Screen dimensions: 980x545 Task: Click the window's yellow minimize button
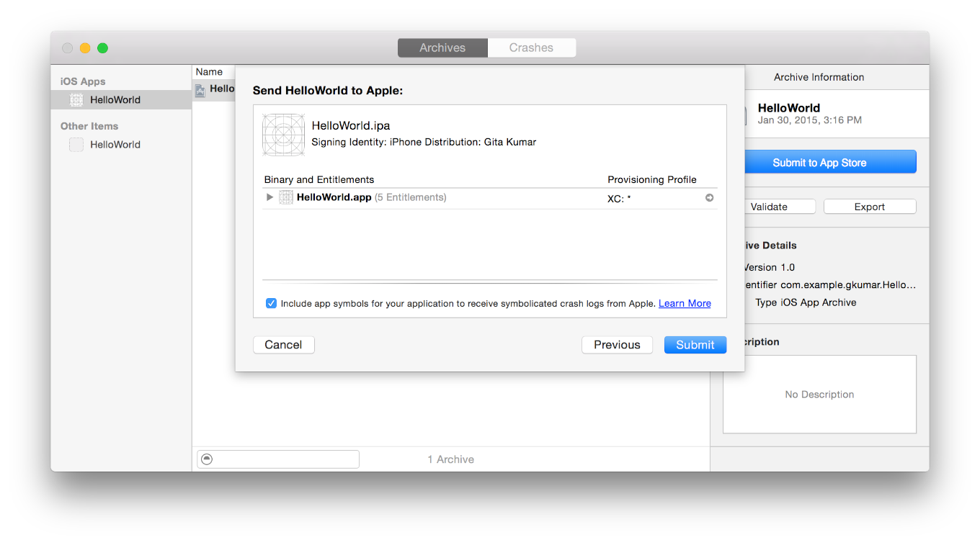(x=85, y=48)
